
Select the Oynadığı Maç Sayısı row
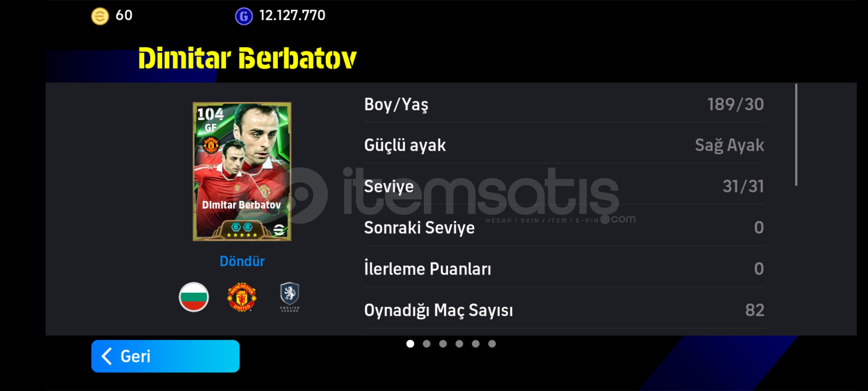(564, 310)
